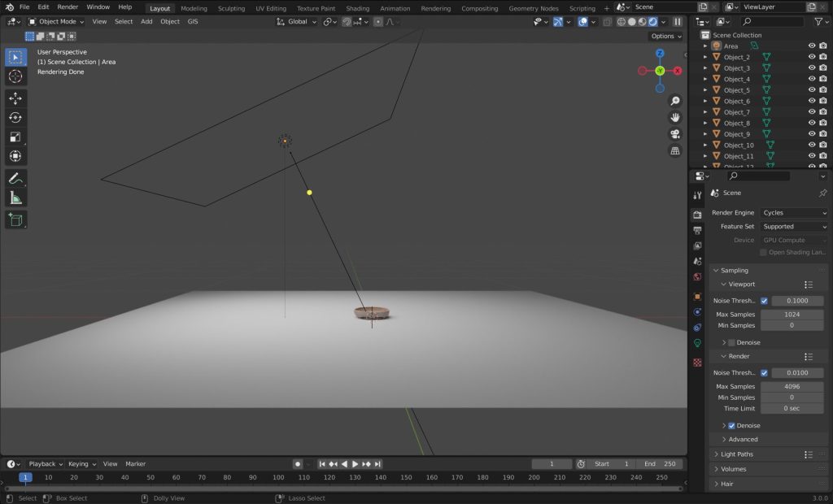
Task: Uncheck Viewport Noise Threshold checkbox
Action: (764, 301)
